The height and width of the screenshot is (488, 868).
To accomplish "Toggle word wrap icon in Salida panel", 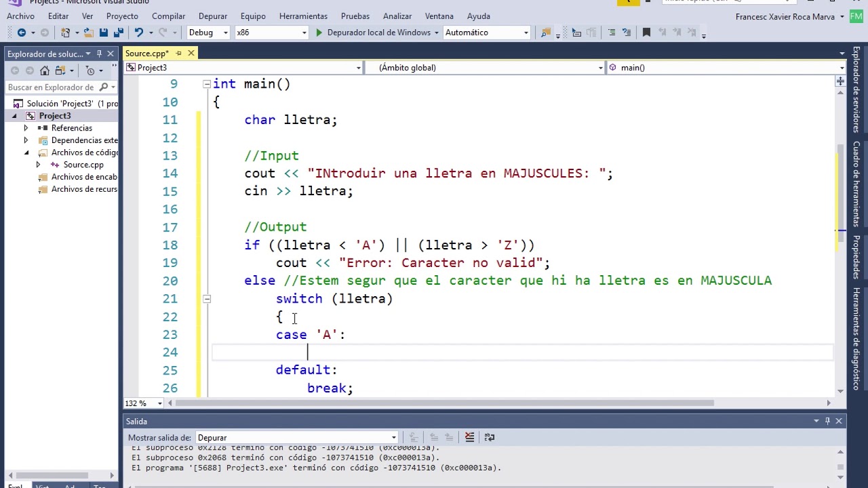I will [490, 437].
